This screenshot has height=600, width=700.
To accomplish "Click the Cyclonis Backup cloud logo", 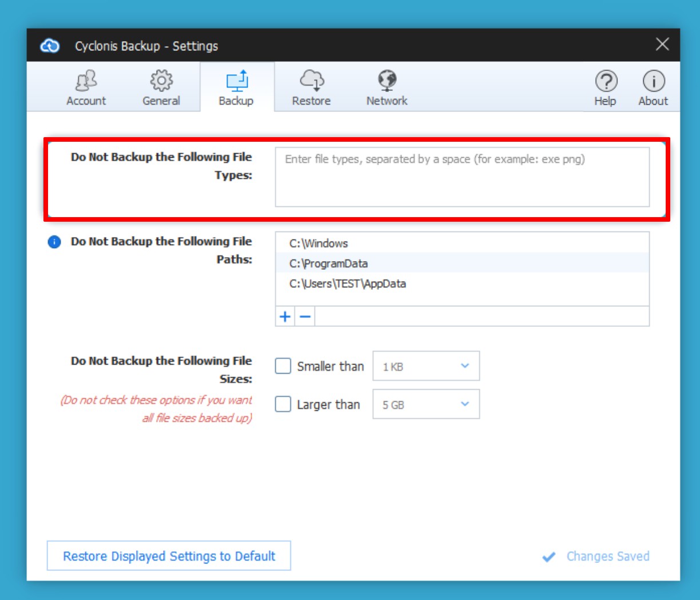I will [x=50, y=46].
